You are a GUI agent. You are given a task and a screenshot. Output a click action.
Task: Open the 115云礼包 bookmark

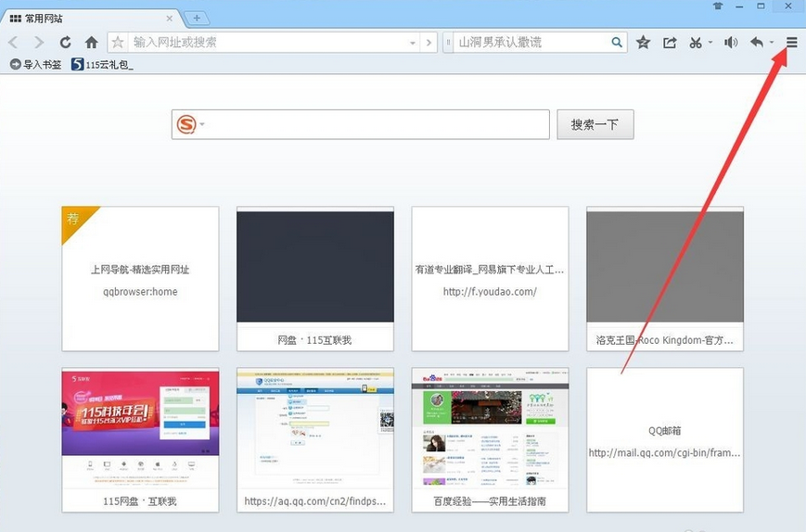coord(102,65)
